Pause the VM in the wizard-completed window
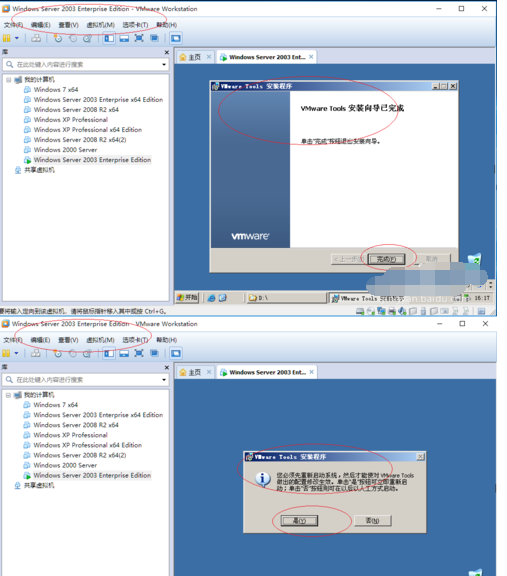The image size is (507, 576). pos(7,38)
